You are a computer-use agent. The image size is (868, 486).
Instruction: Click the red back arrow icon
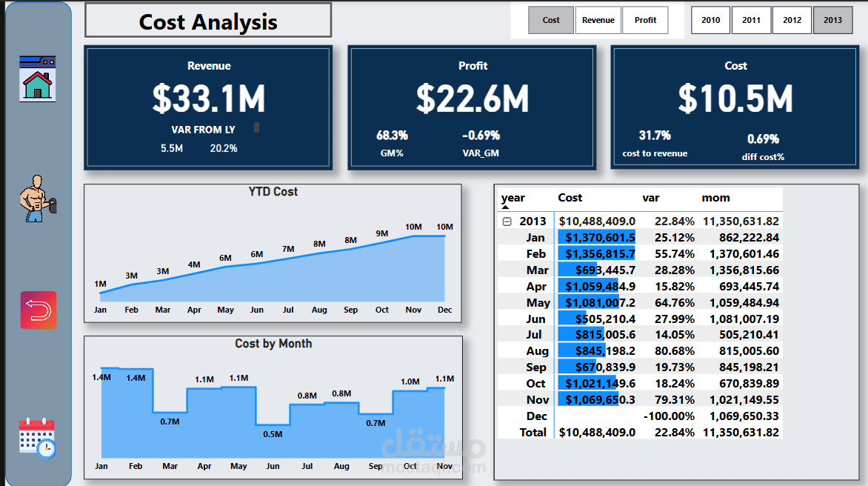click(x=39, y=310)
